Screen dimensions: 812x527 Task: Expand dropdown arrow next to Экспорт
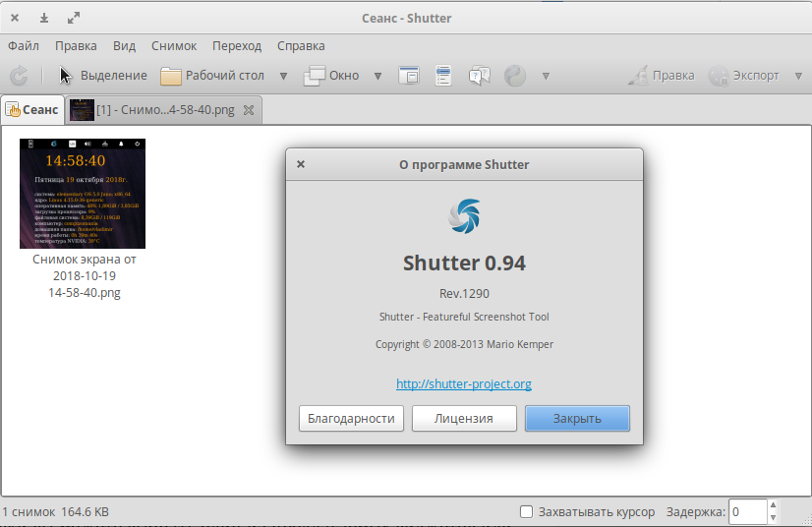[x=798, y=76]
